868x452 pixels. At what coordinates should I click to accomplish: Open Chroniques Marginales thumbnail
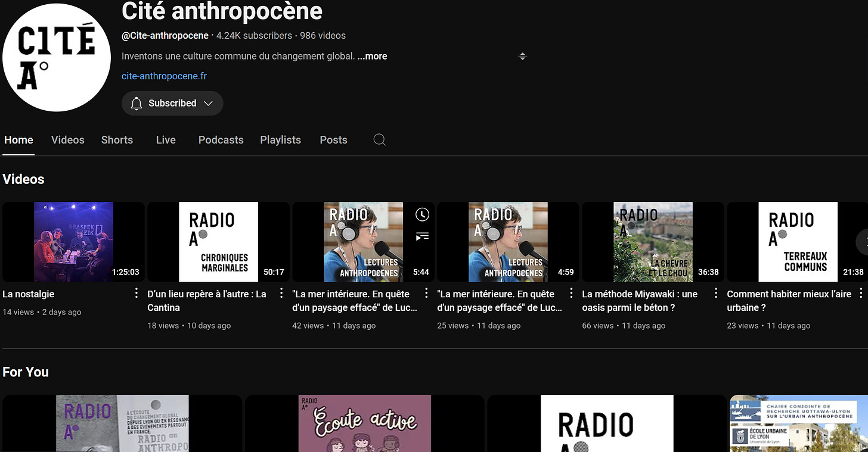218,242
